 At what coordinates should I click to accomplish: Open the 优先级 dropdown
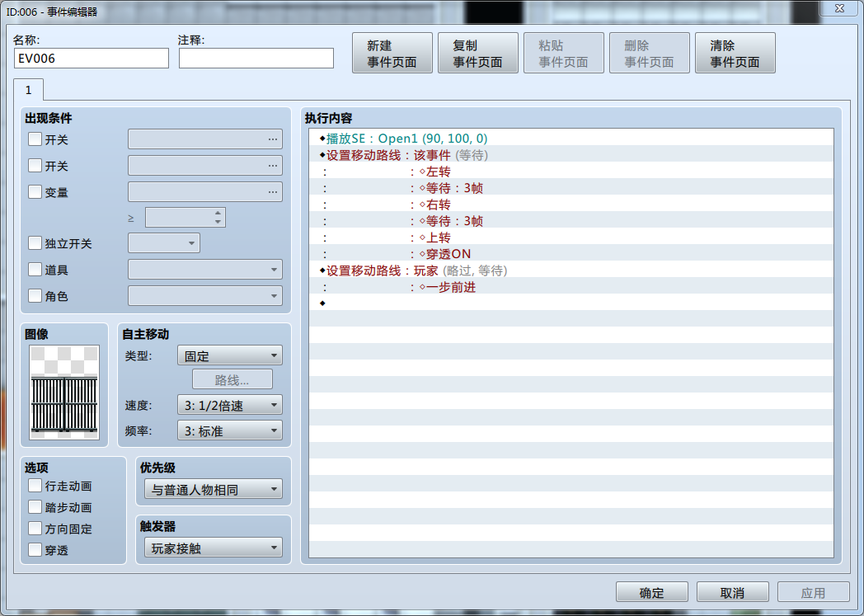click(214, 489)
